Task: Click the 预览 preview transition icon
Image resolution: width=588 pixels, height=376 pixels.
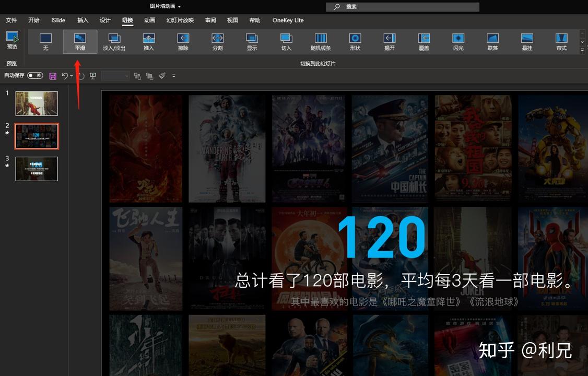Action: point(12,41)
